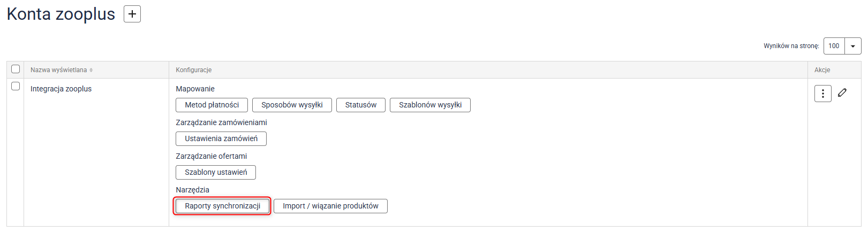Expand the results-per-page dropdown arrow
Image resolution: width=868 pixels, height=232 pixels.
(853, 46)
